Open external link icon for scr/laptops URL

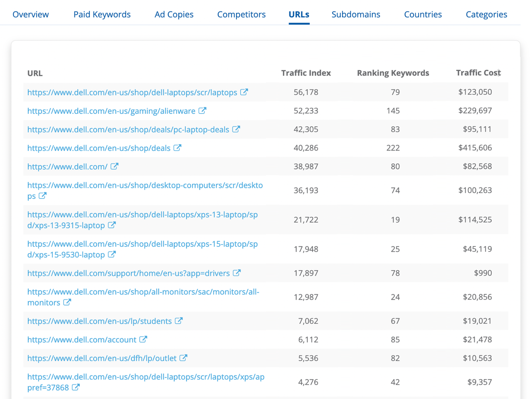click(x=244, y=92)
